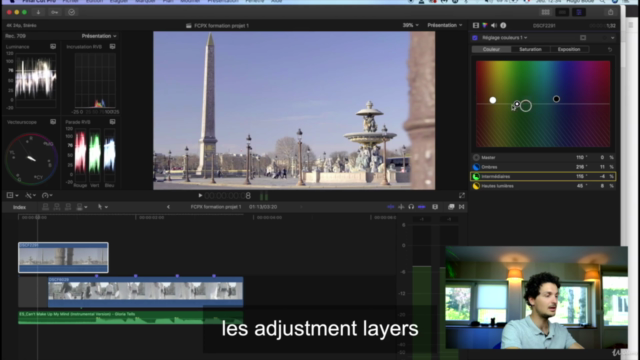The height and width of the screenshot is (360, 640).
Task: Toggle the browser grid view button
Action: (545, 12)
